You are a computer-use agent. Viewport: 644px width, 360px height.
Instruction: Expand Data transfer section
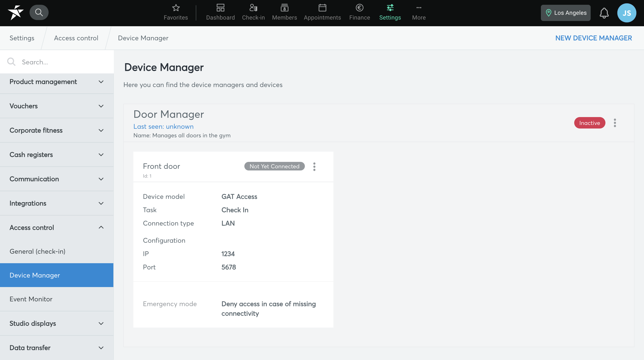coord(57,348)
